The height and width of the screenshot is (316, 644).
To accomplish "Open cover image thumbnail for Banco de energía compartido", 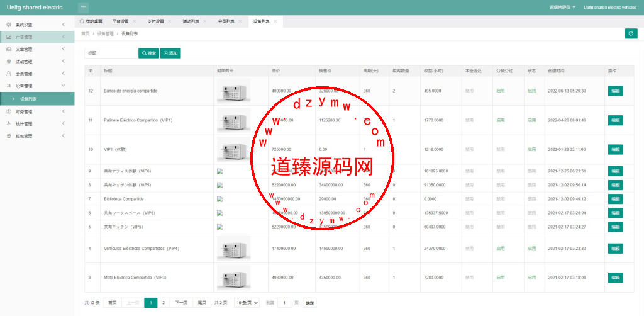I will tap(234, 91).
